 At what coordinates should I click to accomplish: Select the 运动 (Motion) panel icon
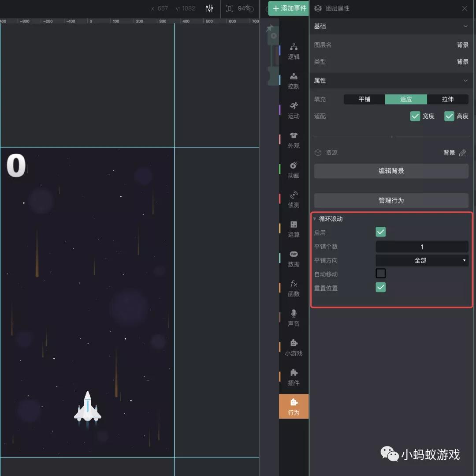tap(294, 110)
